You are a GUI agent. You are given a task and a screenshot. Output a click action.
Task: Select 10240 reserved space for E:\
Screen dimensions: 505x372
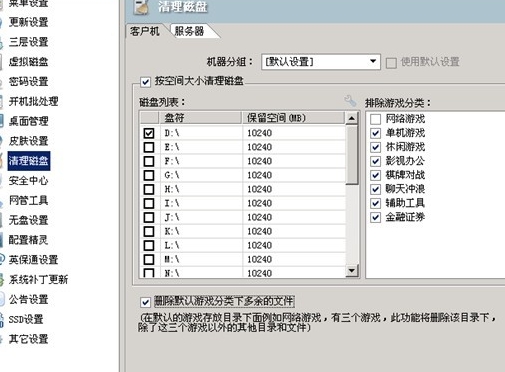260,147
